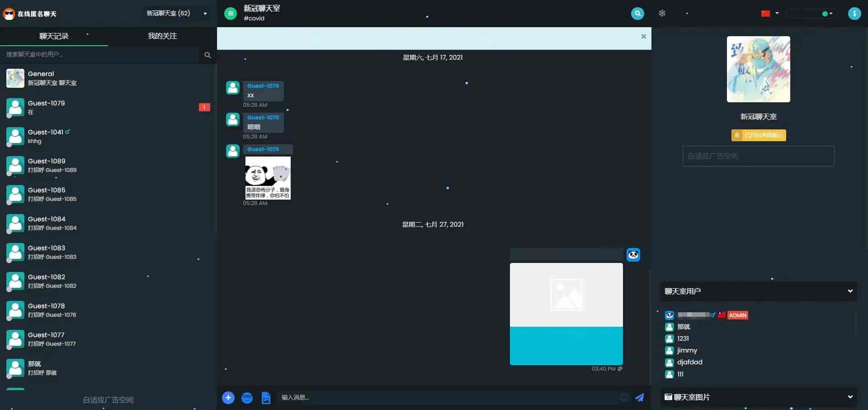Open the placeholder image attachment sent at 03:40 PM
Viewport: 868px width, 410px height.
pyautogui.click(x=566, y=314)
